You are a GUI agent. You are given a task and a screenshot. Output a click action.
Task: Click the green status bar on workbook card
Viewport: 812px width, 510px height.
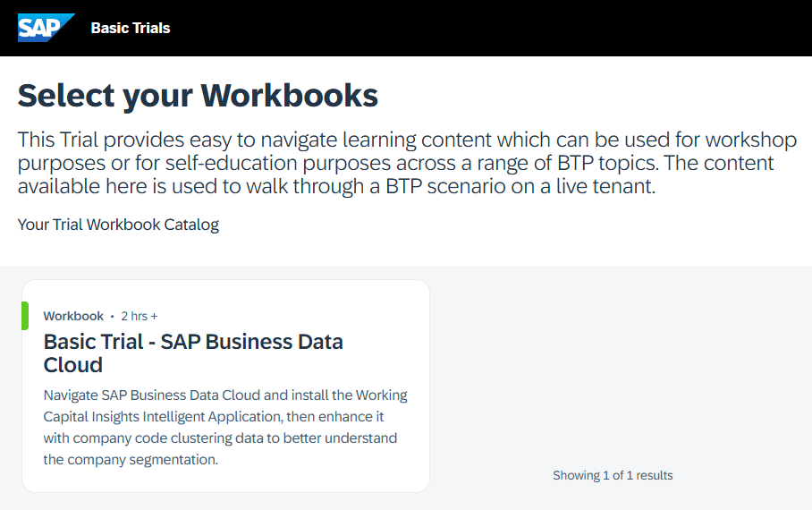point(25,316)
